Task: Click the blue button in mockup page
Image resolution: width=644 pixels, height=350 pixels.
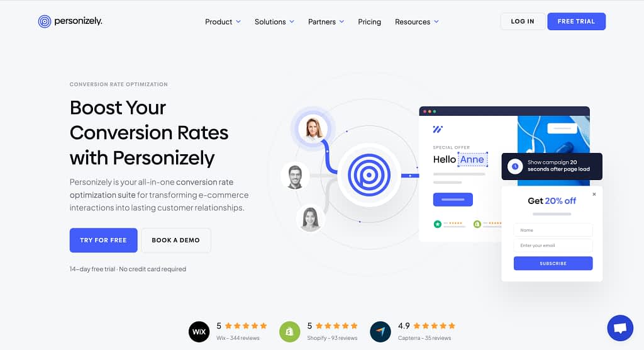Action: click(x=453, y=200)
